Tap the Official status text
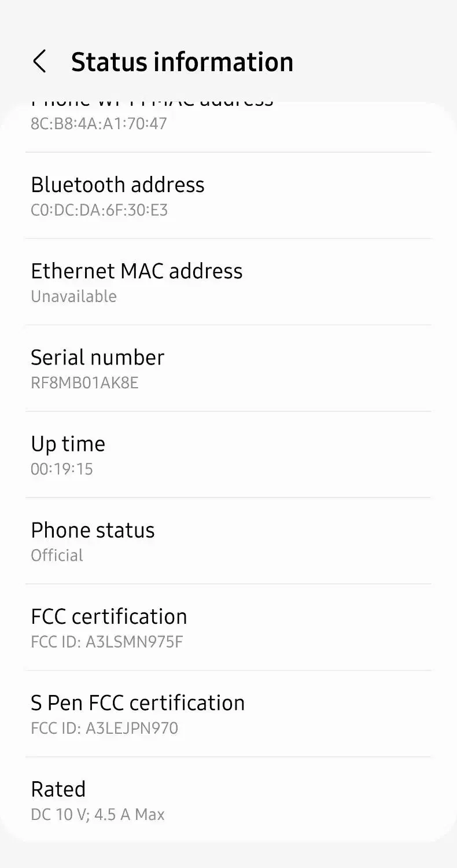Viewport: 457px width, 868px height. pyautogui.click(x=57, y=556)
